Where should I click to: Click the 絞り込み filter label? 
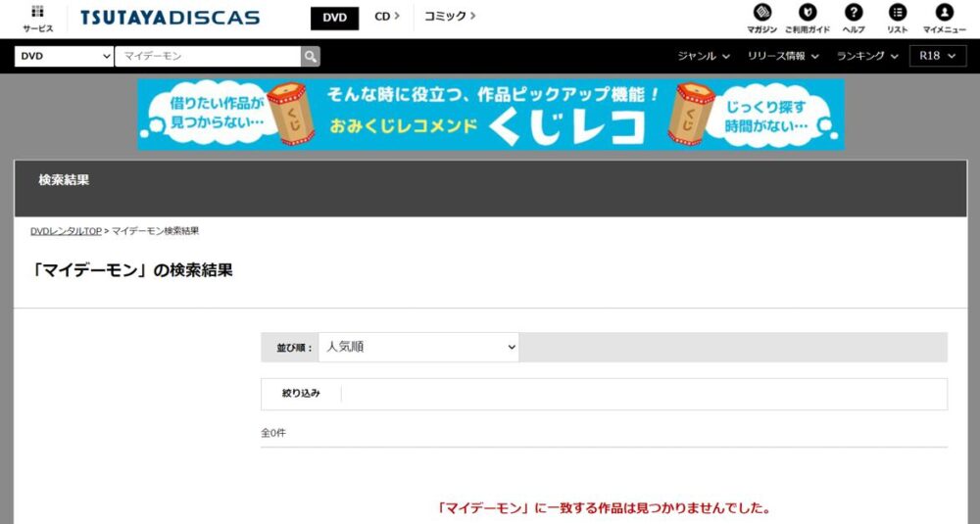(301, 394)
